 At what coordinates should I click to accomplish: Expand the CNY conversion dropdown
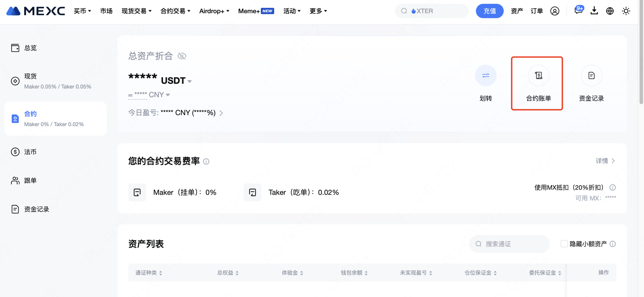tap(168, 95)
